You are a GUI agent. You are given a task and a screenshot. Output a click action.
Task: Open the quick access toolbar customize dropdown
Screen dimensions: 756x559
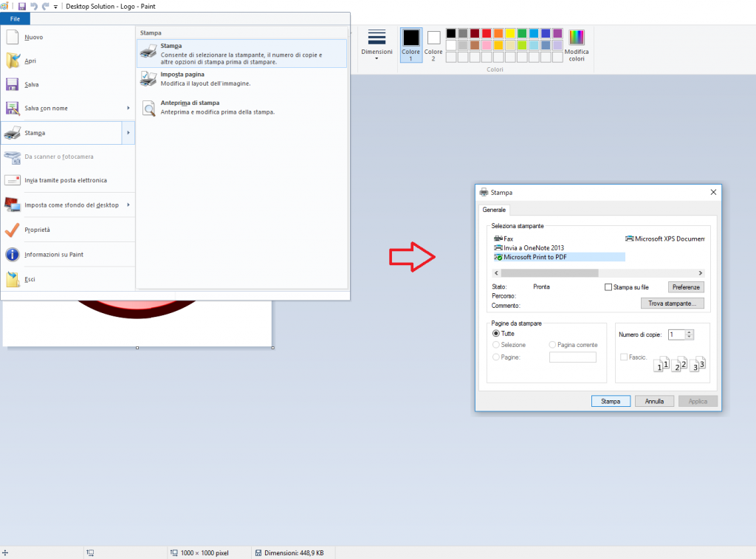[x=56, y=7]
